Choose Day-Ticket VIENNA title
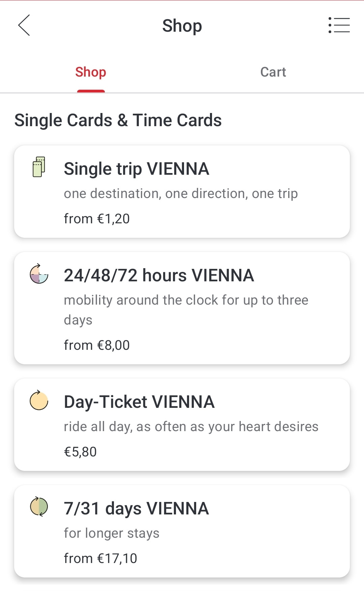The width and height of the screenshot is (364, 591). (139, 402)
